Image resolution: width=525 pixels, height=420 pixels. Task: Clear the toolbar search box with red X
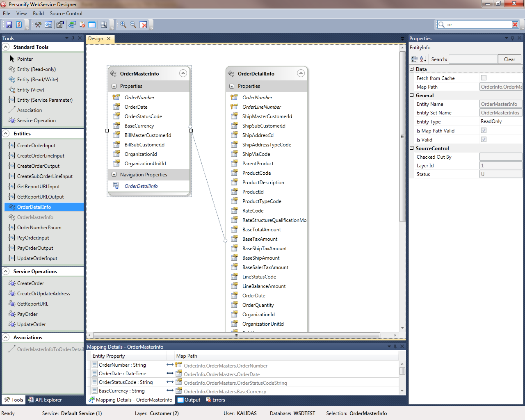tap(515, 25)
